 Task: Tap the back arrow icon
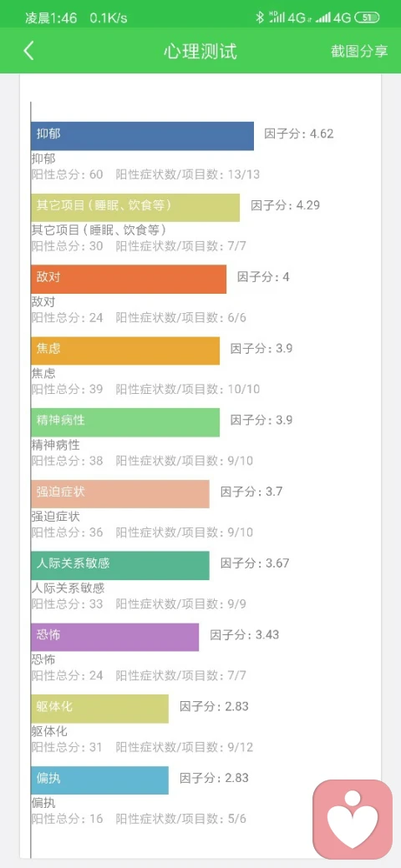tap(28, 51)
